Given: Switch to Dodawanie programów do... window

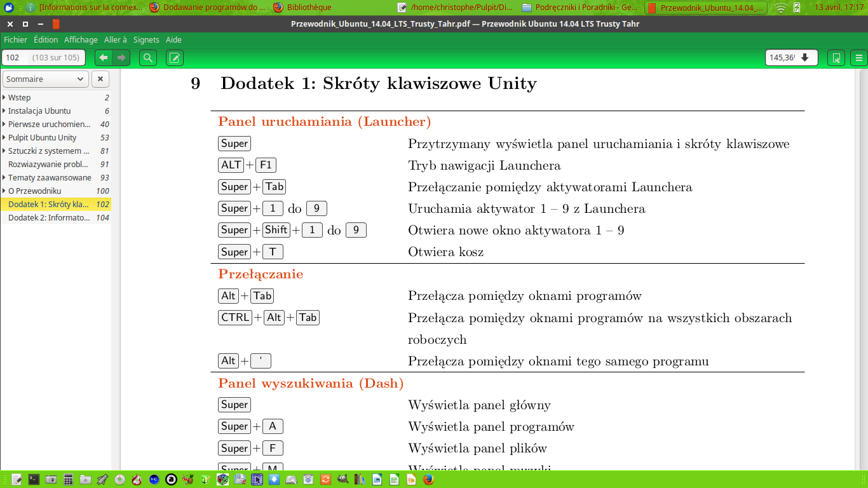Looking at the screenshot, I should click(x=208, y=8).
